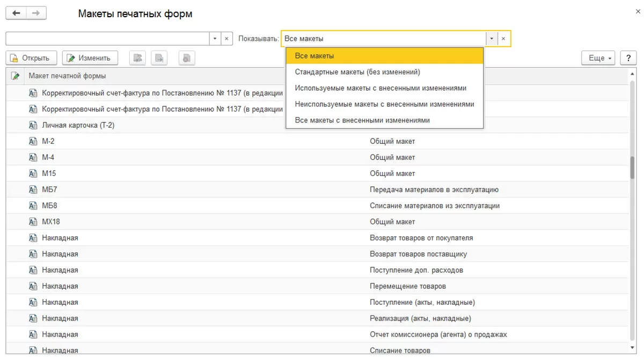Go forward with the right arrow button
The image size is (644, 358).
pyautogui.click(x=35, y=13)
